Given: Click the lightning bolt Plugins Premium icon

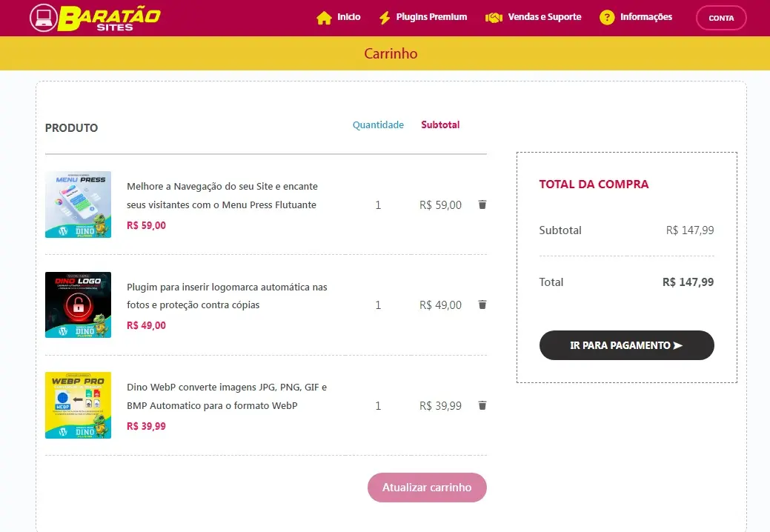Looking at the screenshot, I should click(385, 18).
